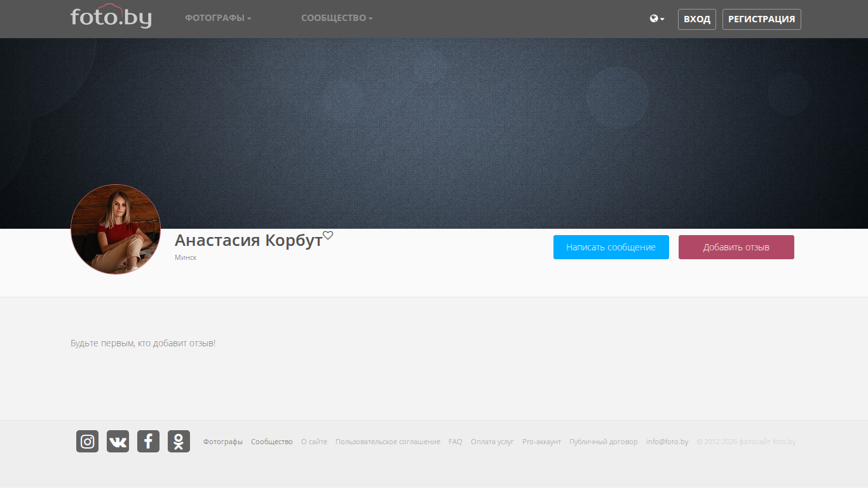View Анастасия Корбут profile avatar
This screenshot has height=488, width=868.
click(x=116, y=229)
